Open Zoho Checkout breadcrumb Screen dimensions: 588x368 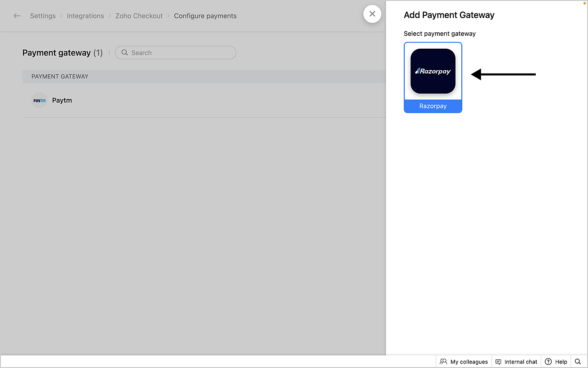pos(139,16)
